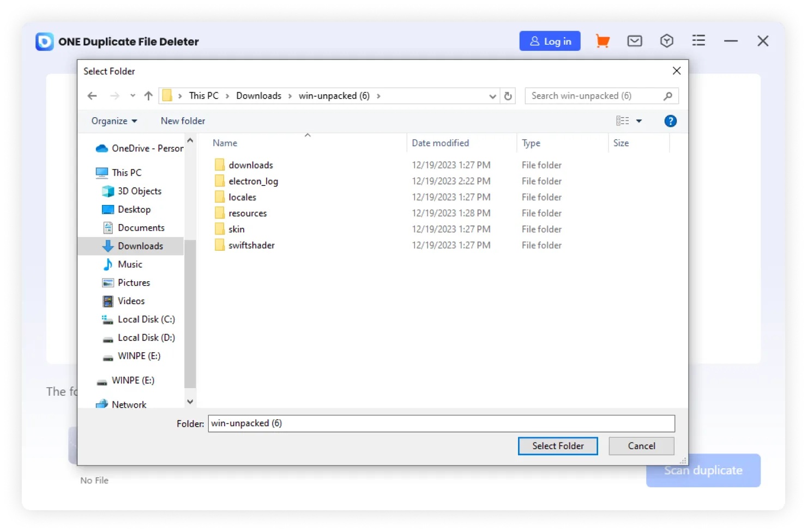This screenshot has width=807, height=532.
Task: Select the swiftshader folder
Action: click(x=251, y=245)
